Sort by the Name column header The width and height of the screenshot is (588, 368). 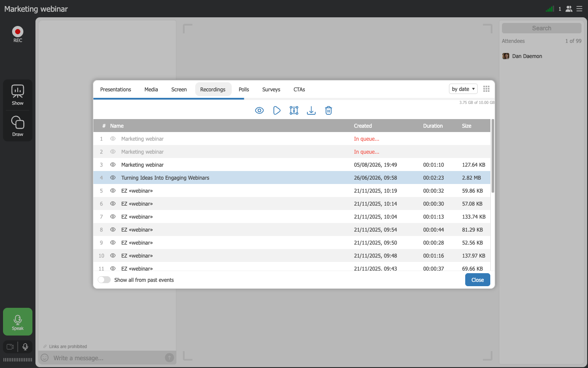[x=117, y=126]
